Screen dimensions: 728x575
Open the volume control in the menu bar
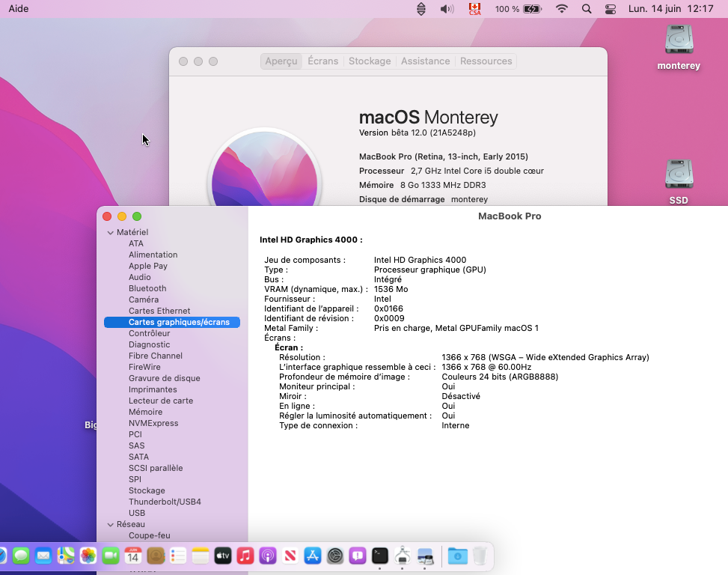[x=447, y=9]
